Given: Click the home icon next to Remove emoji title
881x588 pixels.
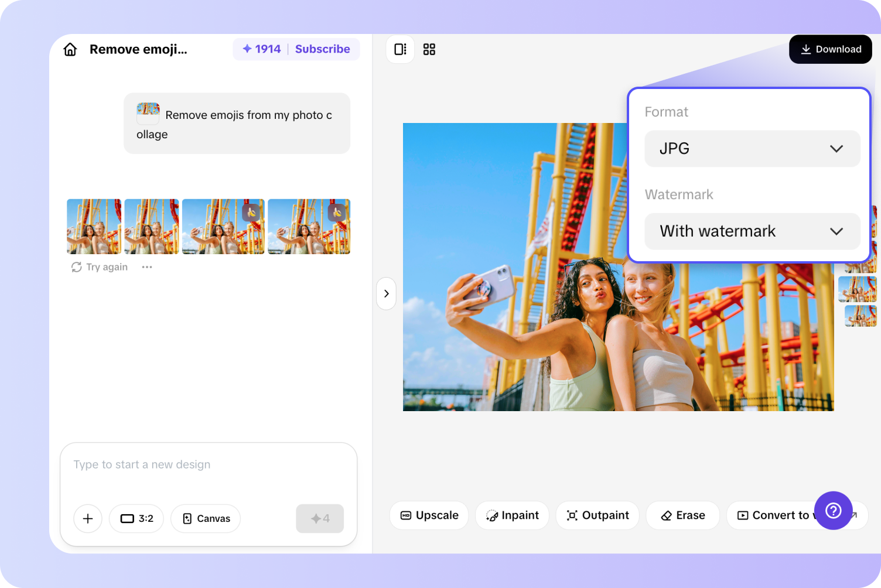Looking at the screenshot, I should pyautogui.click(x=70, y=49).
